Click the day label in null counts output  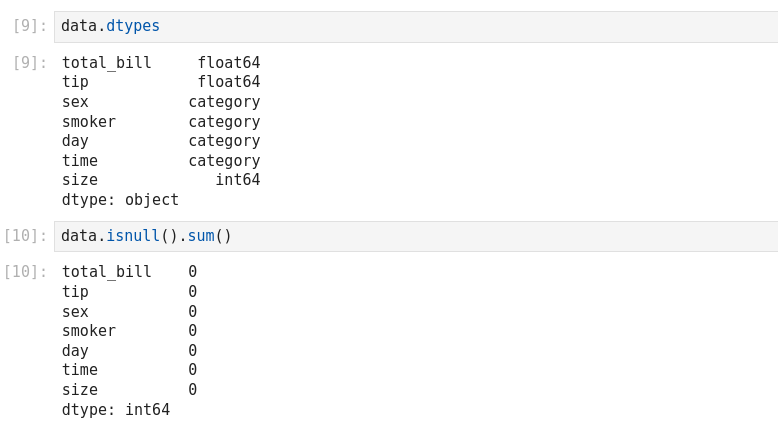point(75,351)
